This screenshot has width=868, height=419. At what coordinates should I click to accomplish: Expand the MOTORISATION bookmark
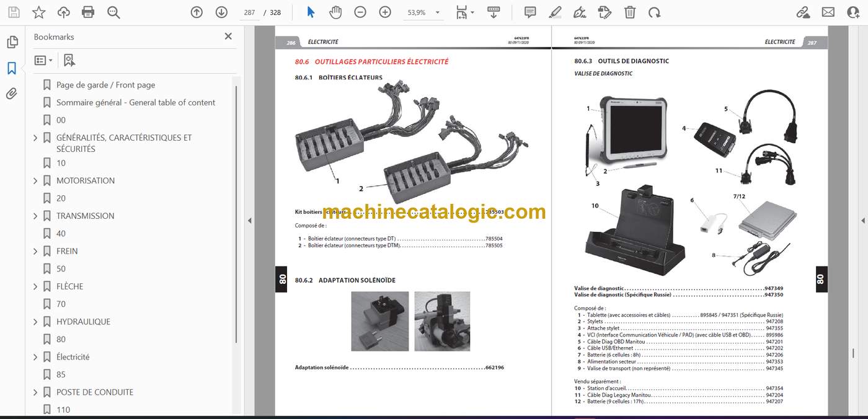tap(35, 181)
